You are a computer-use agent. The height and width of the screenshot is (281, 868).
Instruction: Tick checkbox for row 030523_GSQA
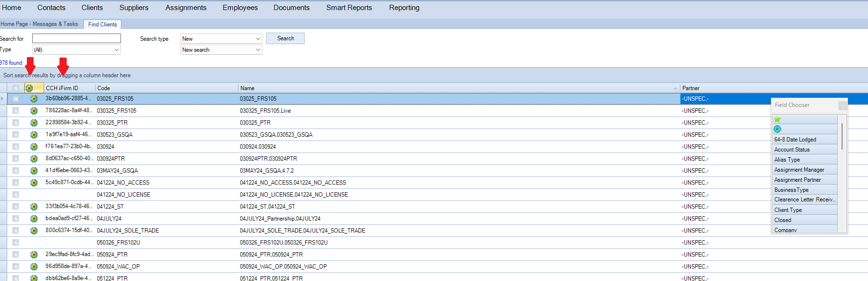point(16,135)
